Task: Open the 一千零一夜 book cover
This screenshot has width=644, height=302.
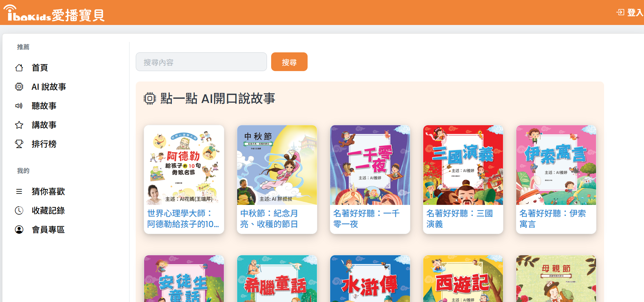Action: point(370,165)
